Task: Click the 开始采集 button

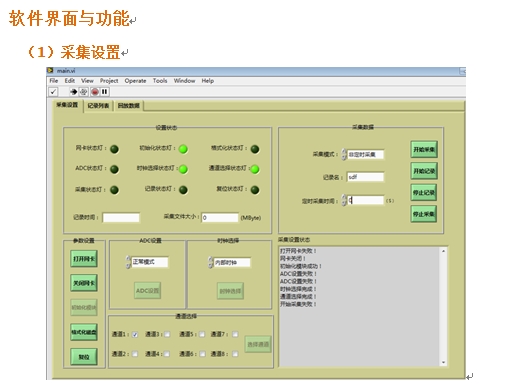Action: tap(424, 149)
